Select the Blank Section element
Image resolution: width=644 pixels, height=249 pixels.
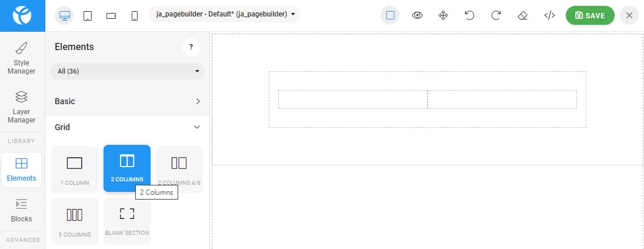[127, 221]
